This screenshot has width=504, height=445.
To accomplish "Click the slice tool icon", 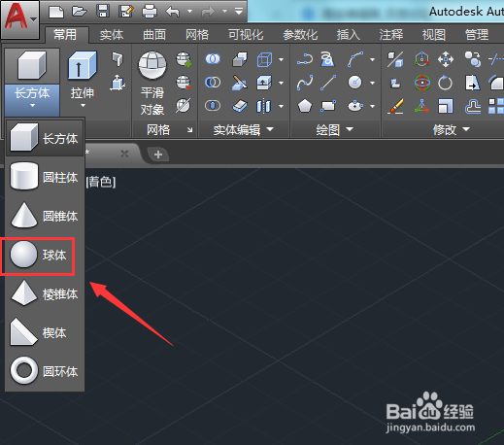I will pyautogui.click(x=240, y=84).
